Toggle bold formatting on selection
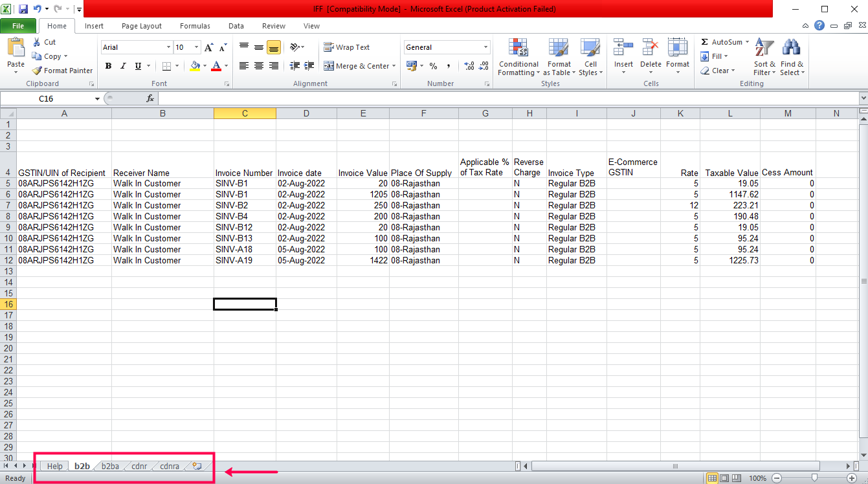868x484 pixels. (x=108, y=65)
